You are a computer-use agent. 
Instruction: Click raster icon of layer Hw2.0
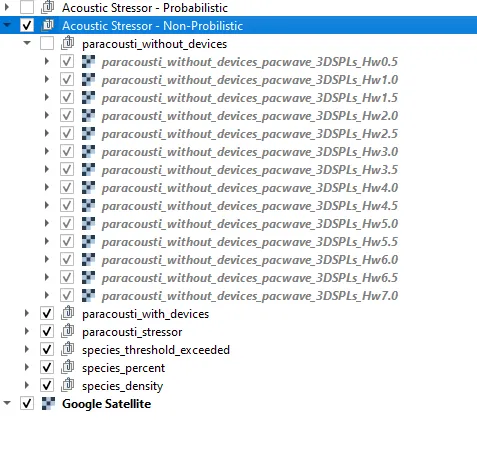[x=88, y=116]
